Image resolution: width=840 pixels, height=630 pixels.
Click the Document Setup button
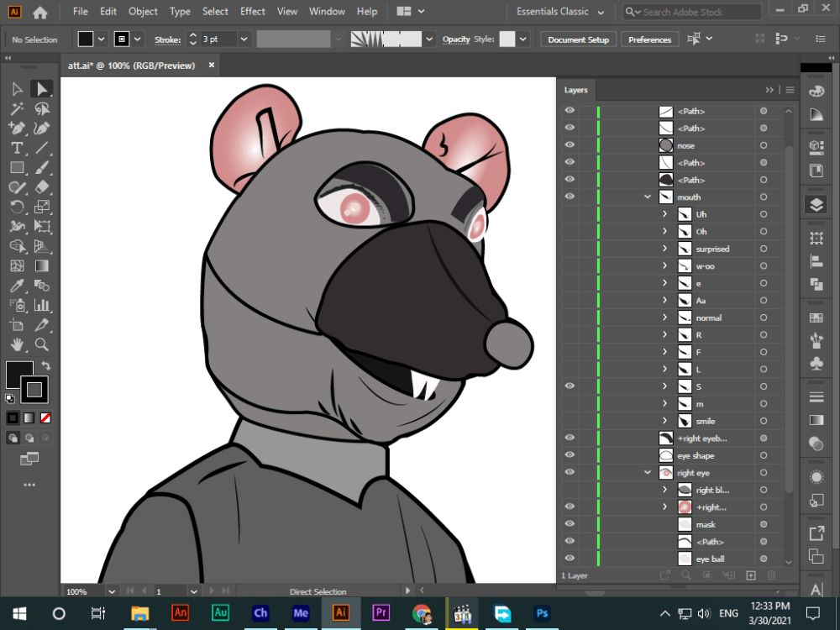578,39
